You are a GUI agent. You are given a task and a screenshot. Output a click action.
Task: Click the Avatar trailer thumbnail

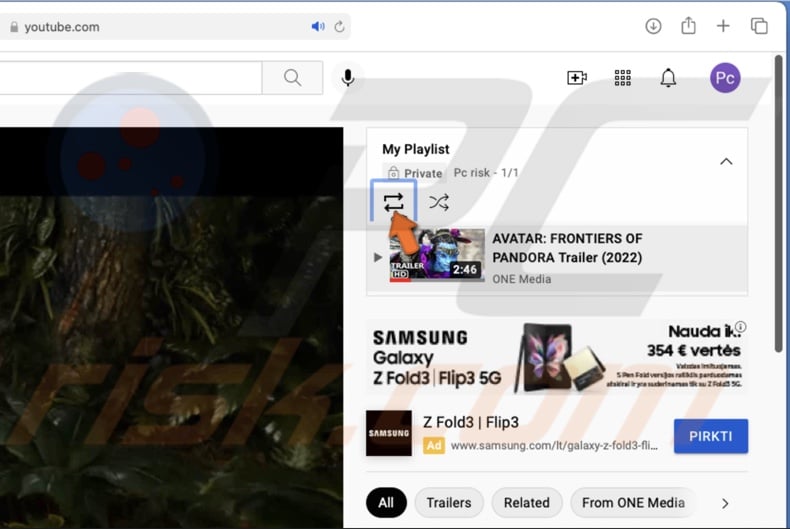[x=437, y=256]
